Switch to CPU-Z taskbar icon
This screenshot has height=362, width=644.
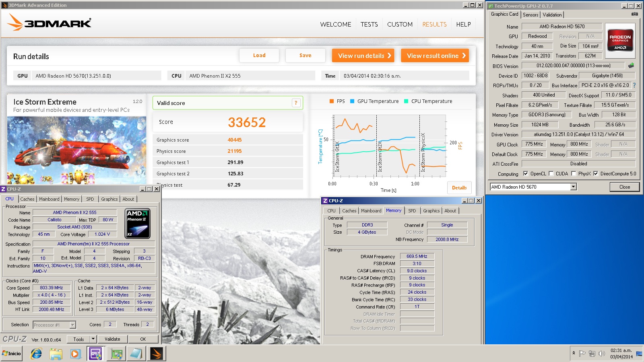[x=95, y=354]
